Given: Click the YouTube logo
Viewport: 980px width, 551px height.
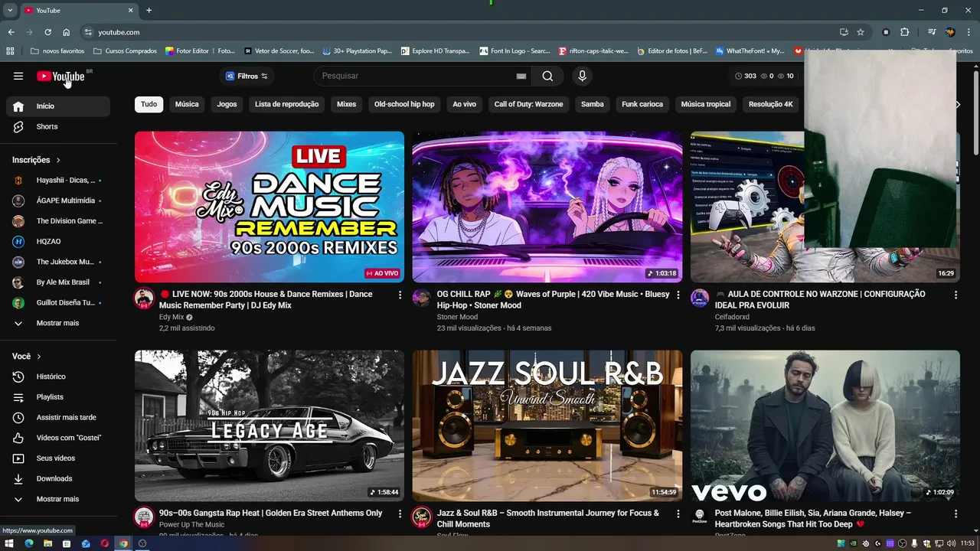Looking at the screenshot, I should pyautogui.click(x=60, y=76).
